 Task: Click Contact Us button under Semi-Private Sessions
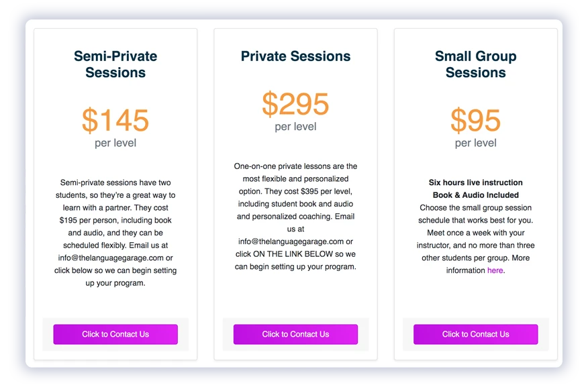point(115,334)
